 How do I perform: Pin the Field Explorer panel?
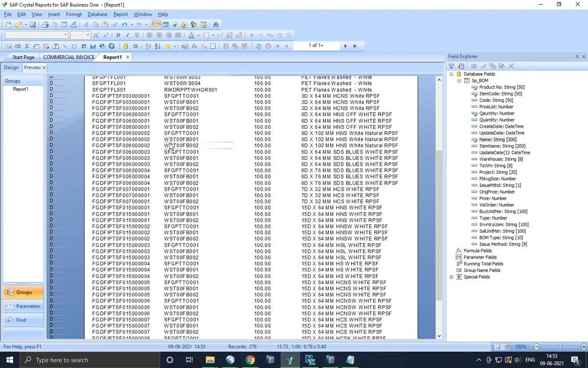(577, 57)
